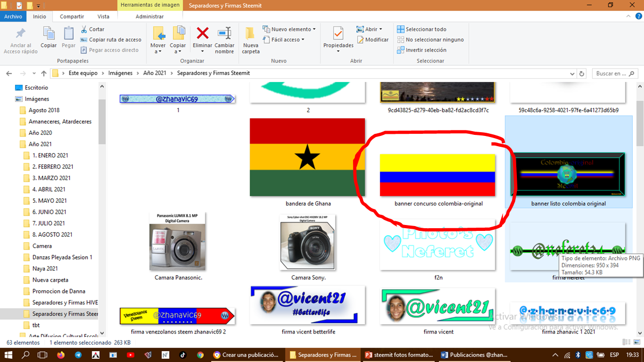Open 3. MARZO 2021 folder in tree
The width and height of the screenshot is (644, 362).
click(x=51, y=178)
